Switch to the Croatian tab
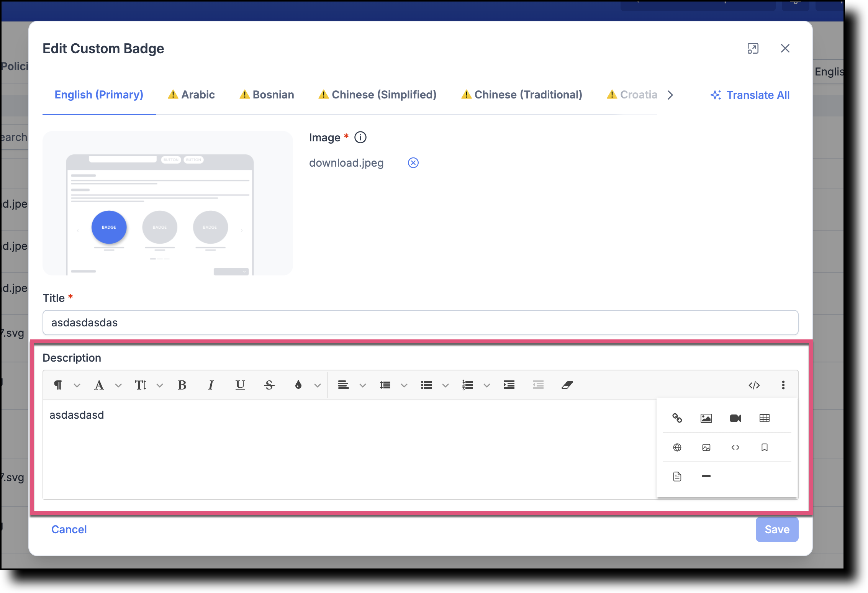The width and height of the screenshot is (868, 593). pyautogui.click(x=632, y=95)
